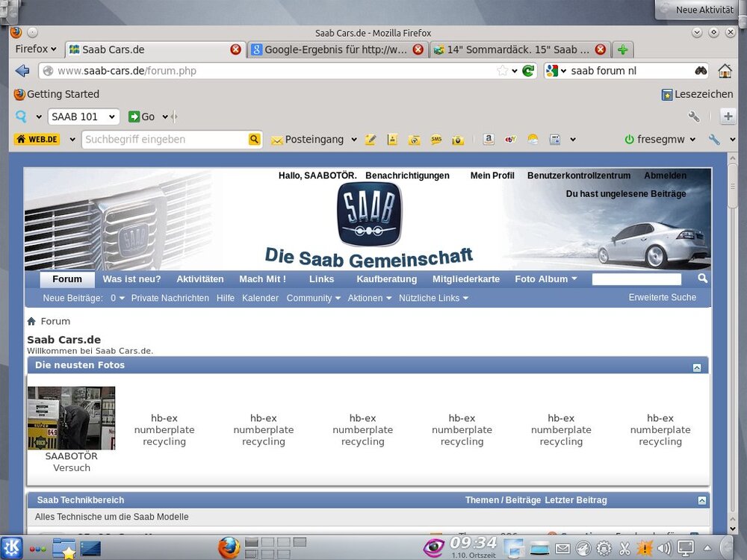Image resolution: width=747 pixels, height=560 pixels.
Task: Click the URL address bar
Action: (274, 71)
